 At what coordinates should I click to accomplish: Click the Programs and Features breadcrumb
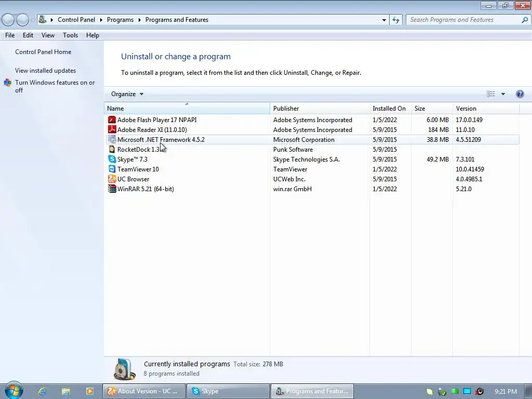177,20
